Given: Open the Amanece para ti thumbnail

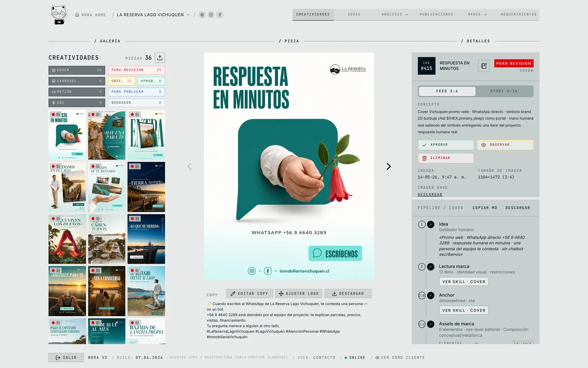Looking at the screenshot, I should 67,291.
